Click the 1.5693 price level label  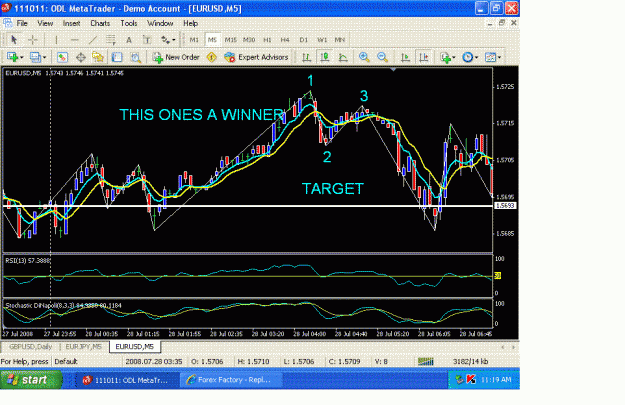[x=505, y=206]
